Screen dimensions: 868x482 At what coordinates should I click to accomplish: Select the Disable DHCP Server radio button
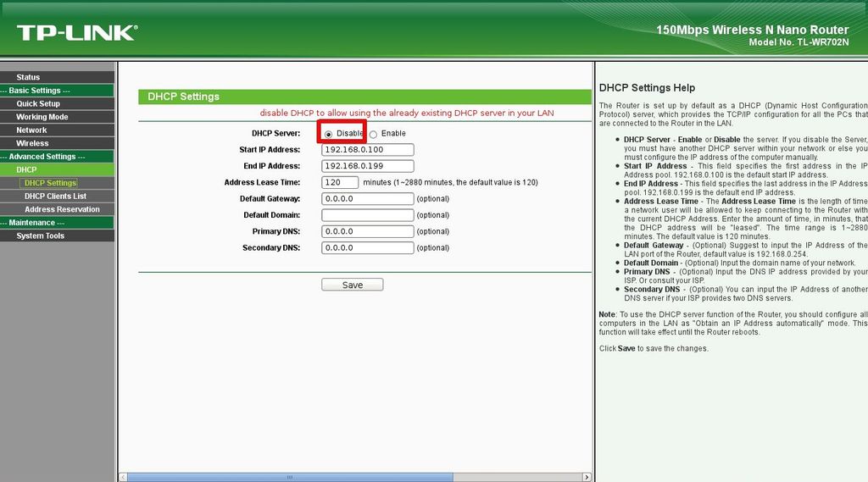point(328,134)
